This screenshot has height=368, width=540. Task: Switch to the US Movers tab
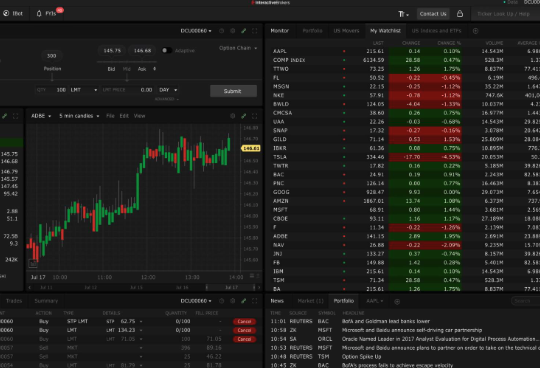click(346, 31)
